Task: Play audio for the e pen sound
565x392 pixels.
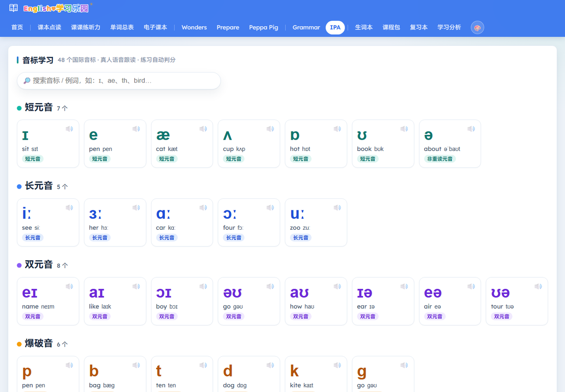Action: click(x=136, y=129)
